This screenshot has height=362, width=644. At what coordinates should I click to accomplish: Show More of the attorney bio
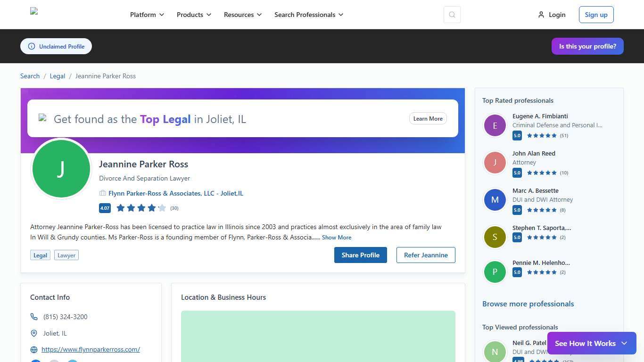coord(336,238)
